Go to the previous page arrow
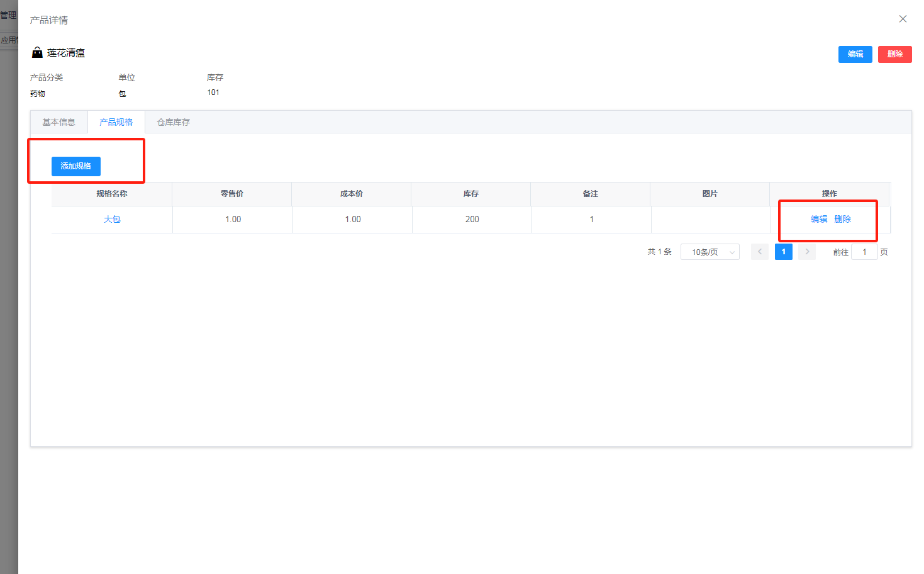 click(759, 252)
